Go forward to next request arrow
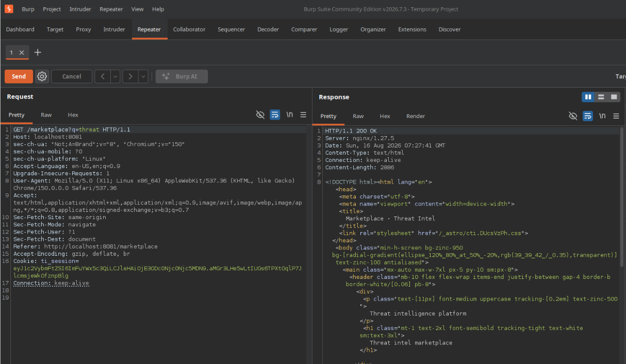 point(130,76)
